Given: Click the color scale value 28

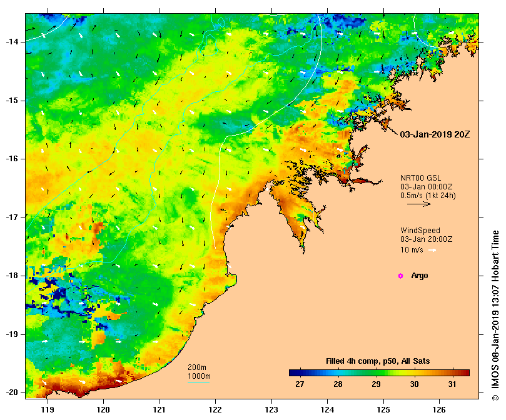Looking at the screenshot, I should [338, 384].
